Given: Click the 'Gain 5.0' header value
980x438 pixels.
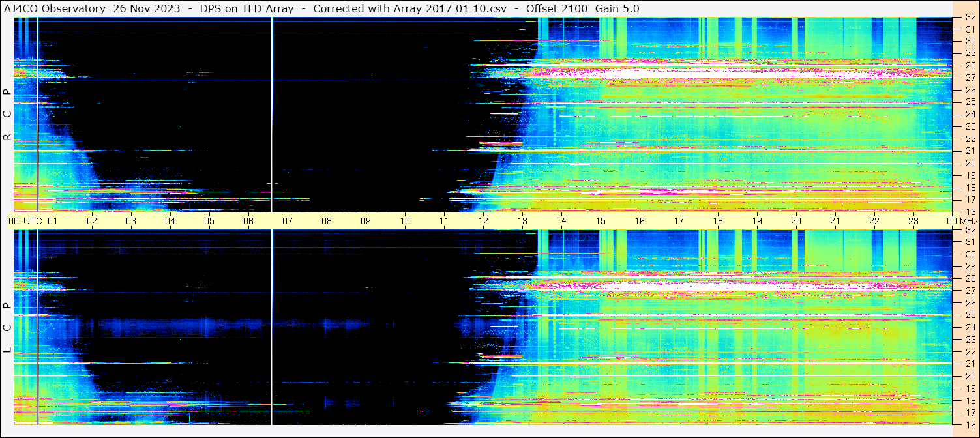Looking at the screenshot, I should click(617, 8).
